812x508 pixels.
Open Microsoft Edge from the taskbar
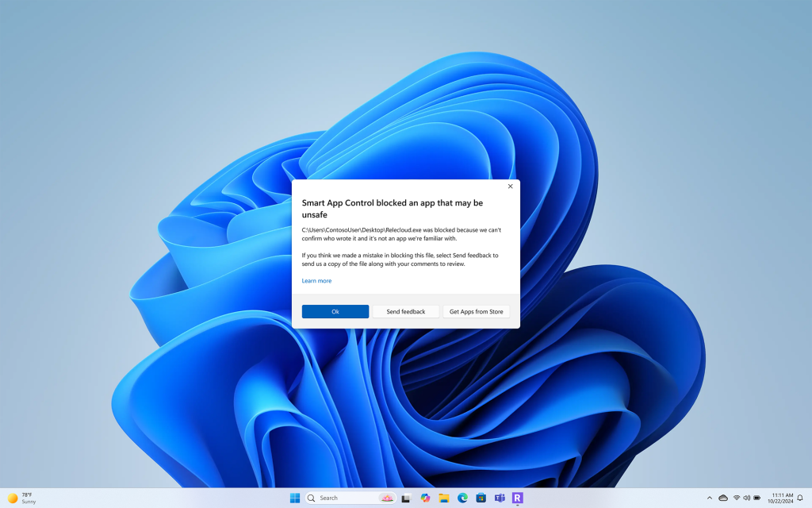(462, 498)
